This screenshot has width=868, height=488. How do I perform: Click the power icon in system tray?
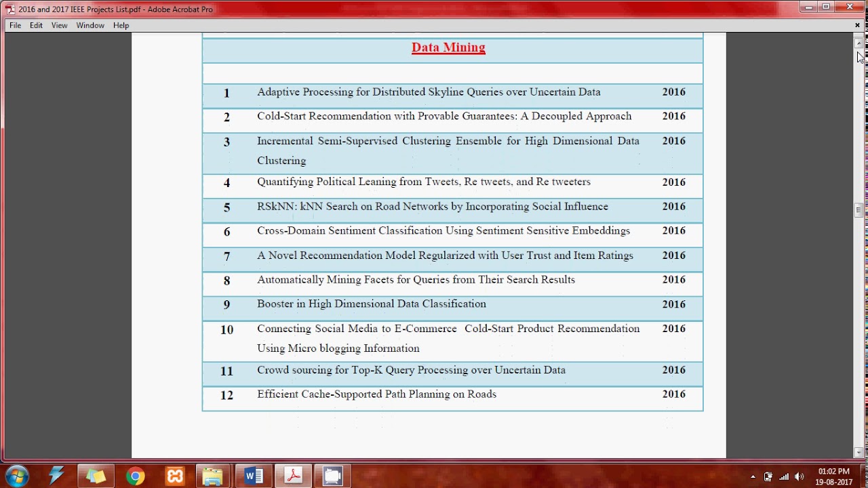point(768,476)
